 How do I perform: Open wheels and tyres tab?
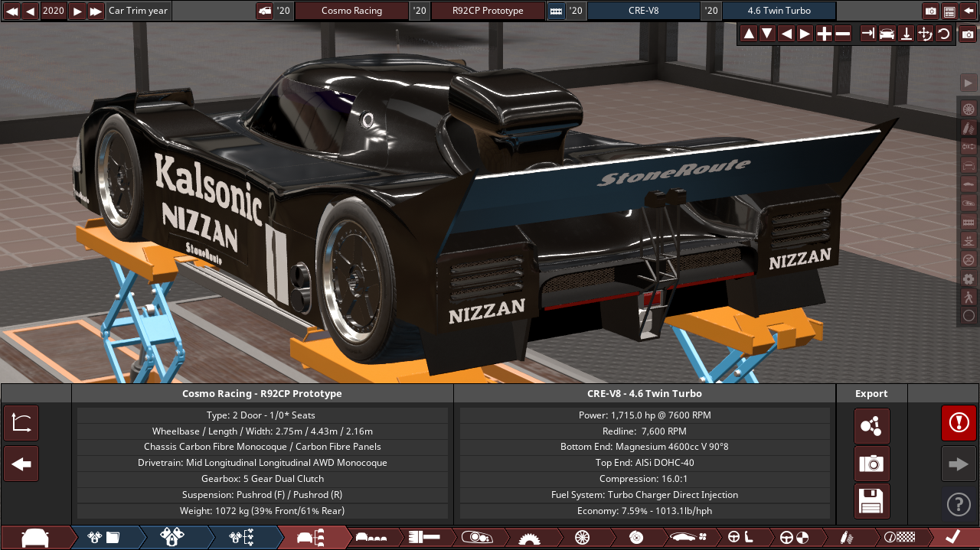click(x=581, y=537)
